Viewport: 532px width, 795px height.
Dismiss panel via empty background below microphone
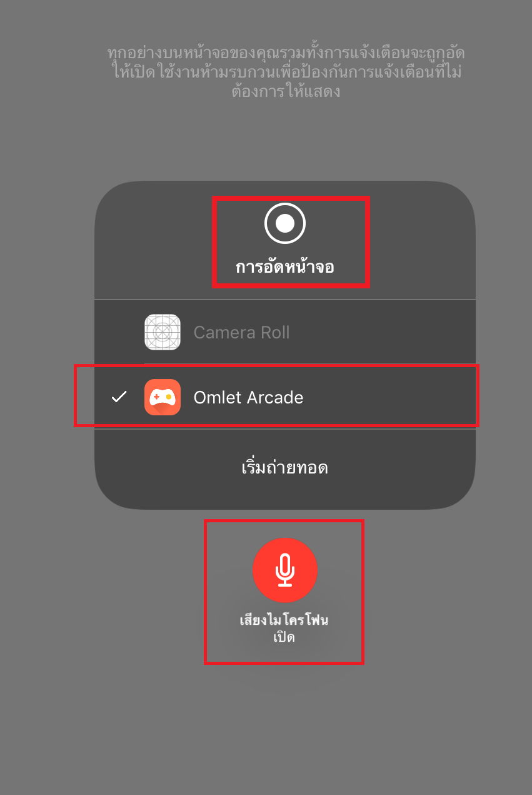tap(285, 726)
